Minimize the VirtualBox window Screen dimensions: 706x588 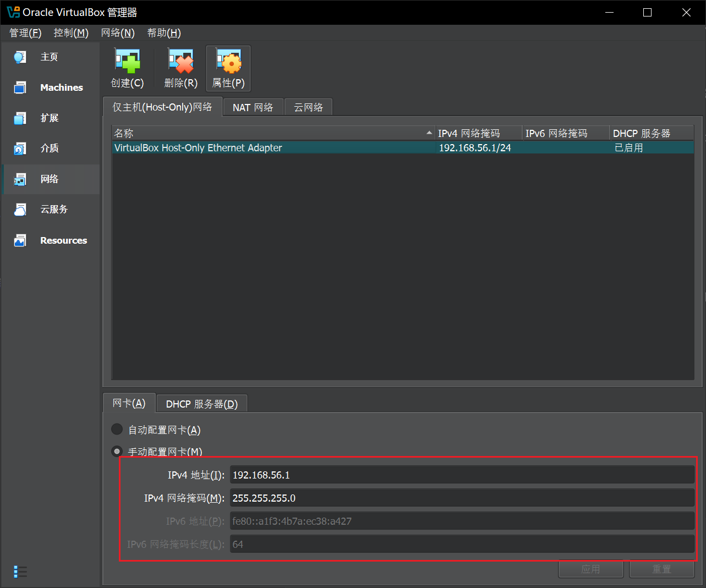point(609,12)
